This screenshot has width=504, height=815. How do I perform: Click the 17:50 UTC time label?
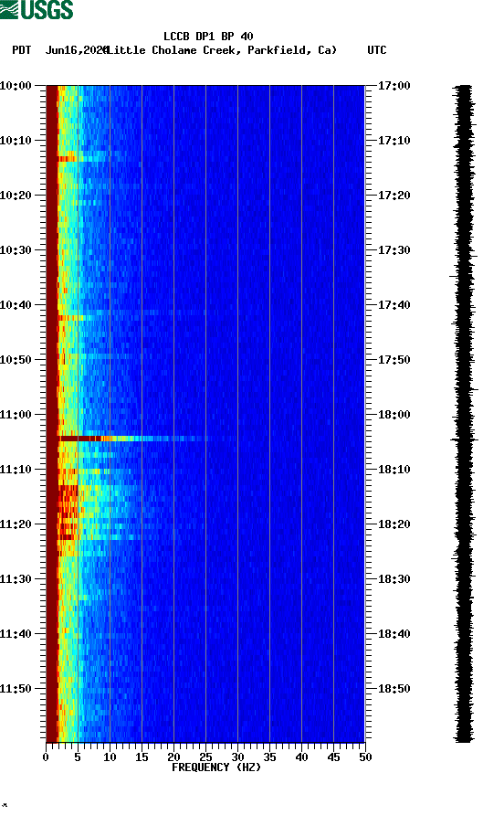[394, 360]
